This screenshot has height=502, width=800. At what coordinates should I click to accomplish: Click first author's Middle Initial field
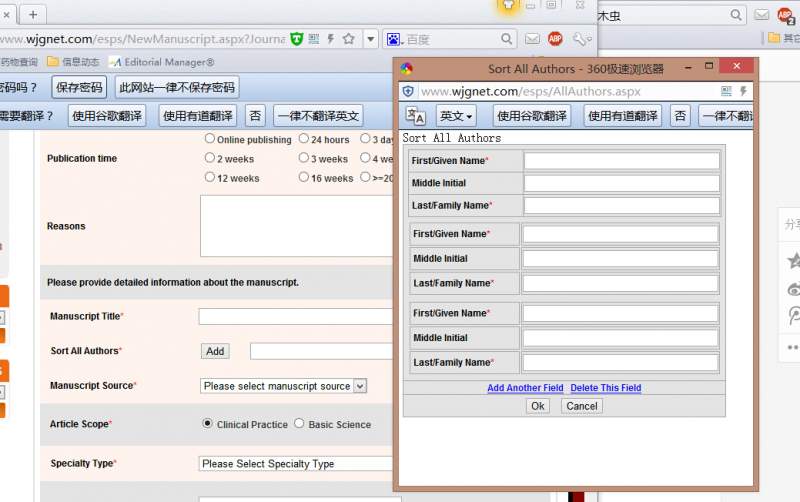point(621,183)
